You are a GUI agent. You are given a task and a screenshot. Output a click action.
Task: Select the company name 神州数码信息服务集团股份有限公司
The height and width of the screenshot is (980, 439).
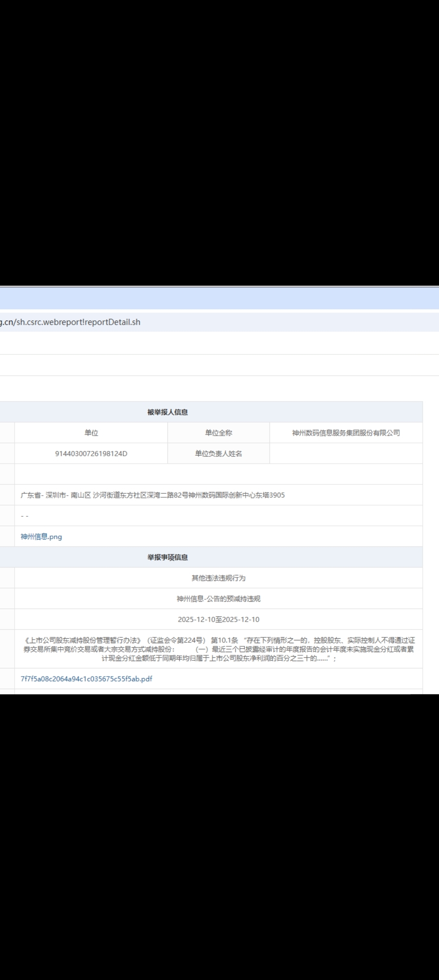[346, 433]
